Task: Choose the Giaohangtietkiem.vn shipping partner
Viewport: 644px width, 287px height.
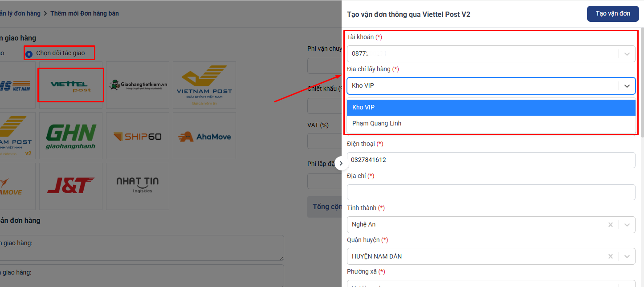Action: pyautogui.click(x=138, y=85)
